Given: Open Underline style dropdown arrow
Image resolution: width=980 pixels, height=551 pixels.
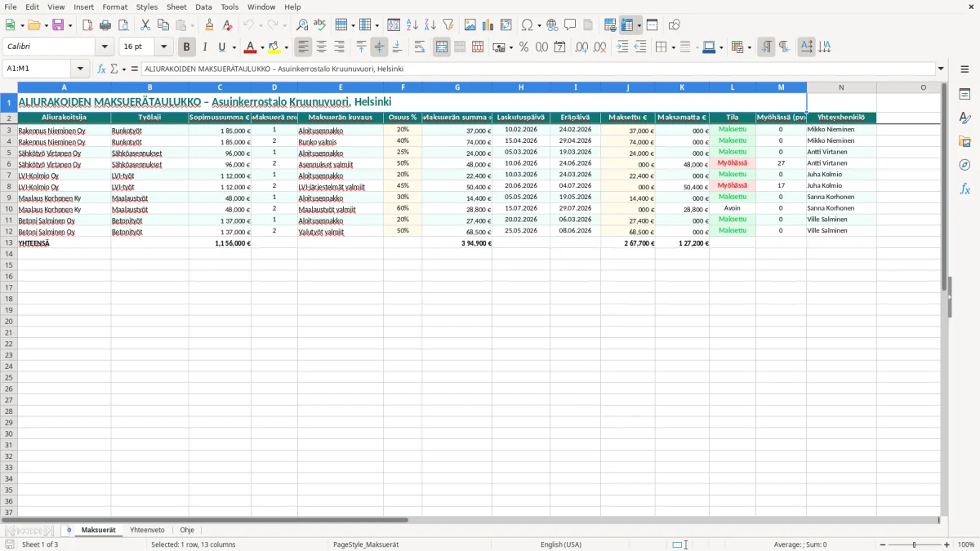Looking at the screenshot, I should point(234,47).
